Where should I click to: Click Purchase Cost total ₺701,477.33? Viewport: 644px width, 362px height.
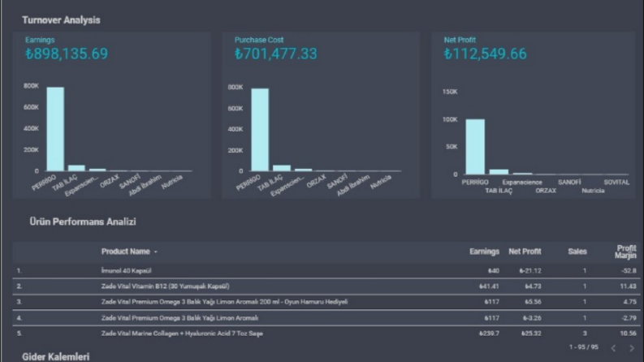click(276, 54)
